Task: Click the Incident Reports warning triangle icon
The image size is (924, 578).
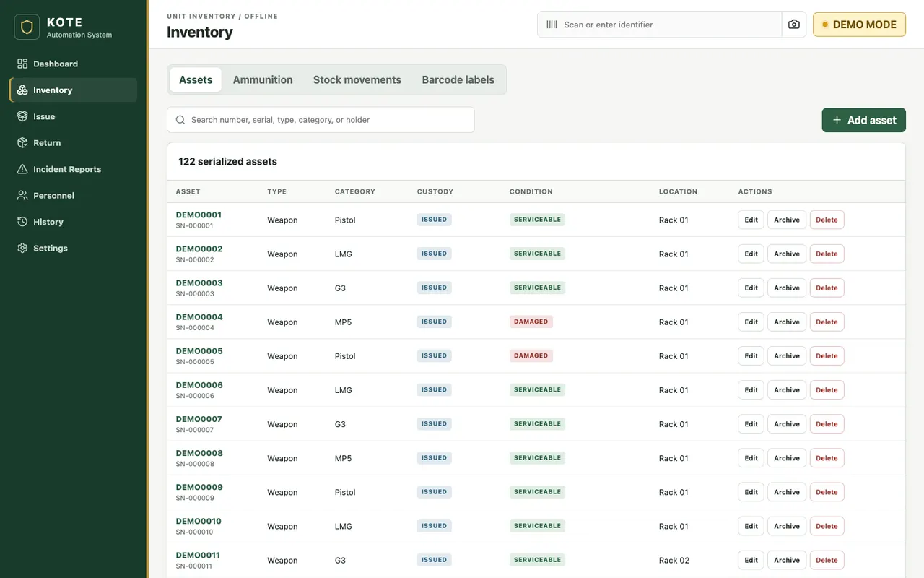Action: 22,169
